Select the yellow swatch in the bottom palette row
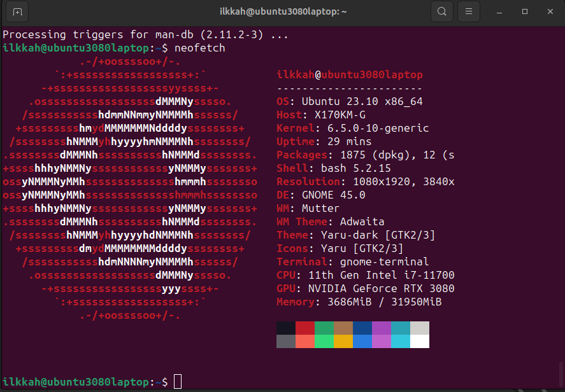Viewport: 565px width, 392px height. [343, 342]
